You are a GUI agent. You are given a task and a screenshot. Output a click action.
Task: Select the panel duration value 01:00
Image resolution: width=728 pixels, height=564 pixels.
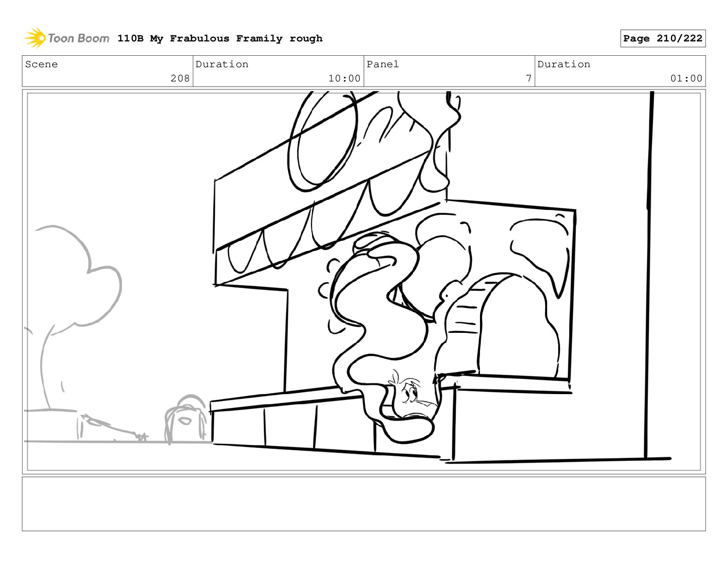click(686, 79)
